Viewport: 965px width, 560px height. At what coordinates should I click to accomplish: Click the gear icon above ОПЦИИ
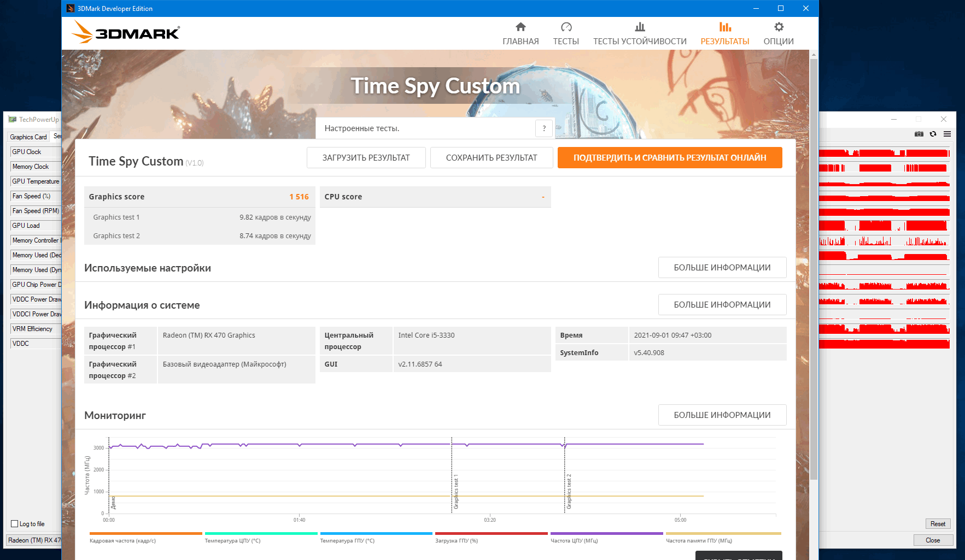779,27
